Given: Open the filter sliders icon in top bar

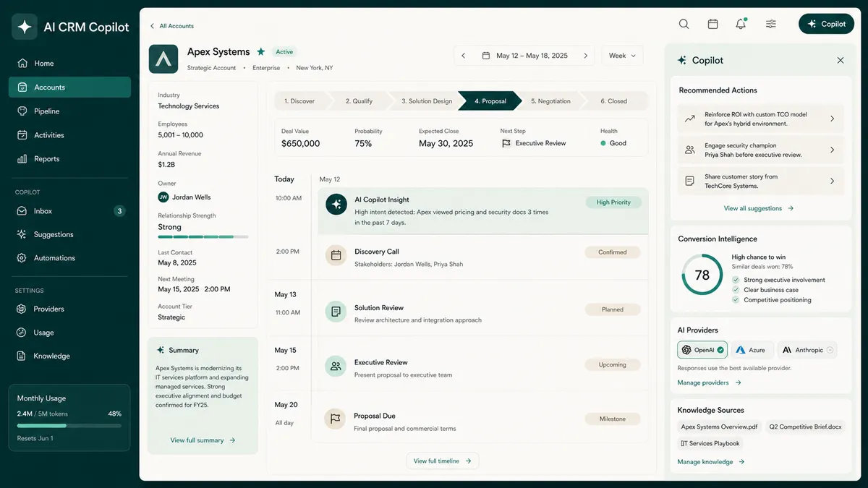Looking at the screenshot, I should click(771, 24).
